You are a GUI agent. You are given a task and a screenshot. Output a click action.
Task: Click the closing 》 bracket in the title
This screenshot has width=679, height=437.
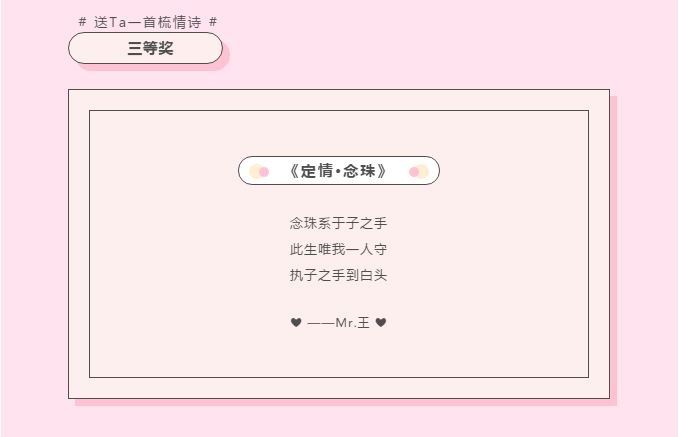(382, 171)
